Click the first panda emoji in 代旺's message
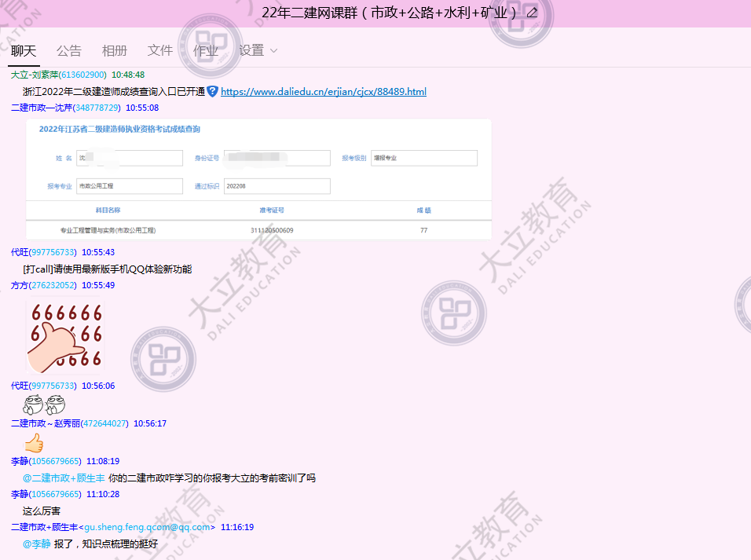 (33, 404)
